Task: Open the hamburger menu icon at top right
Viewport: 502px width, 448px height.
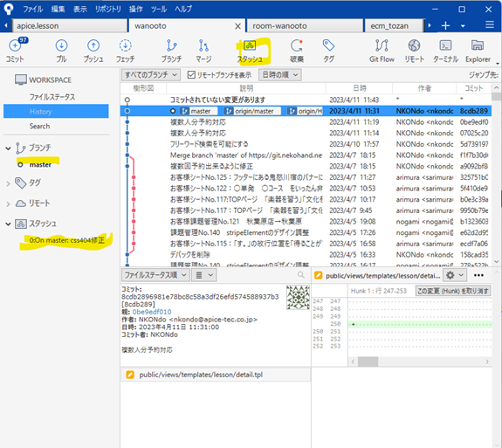Action: [490, 25]
